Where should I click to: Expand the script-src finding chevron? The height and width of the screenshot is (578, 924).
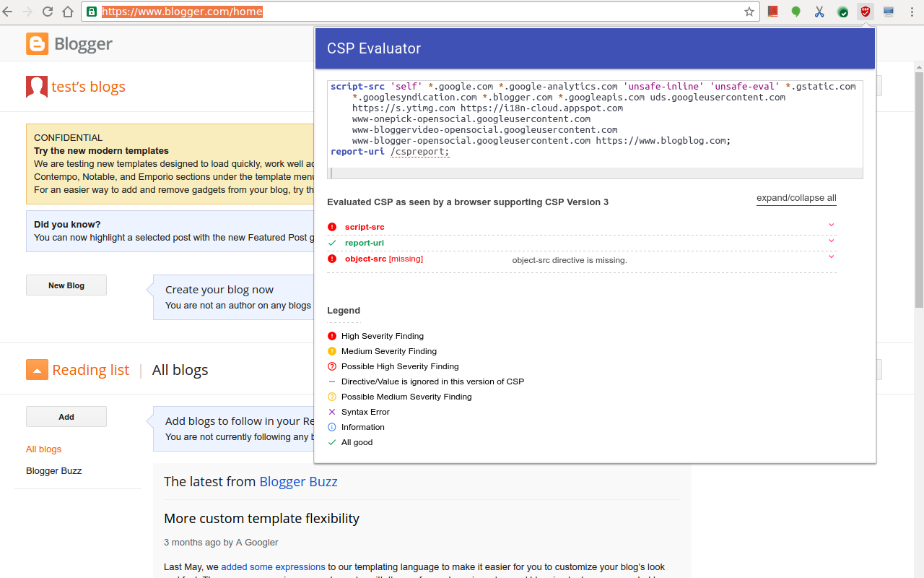[831, 225]
